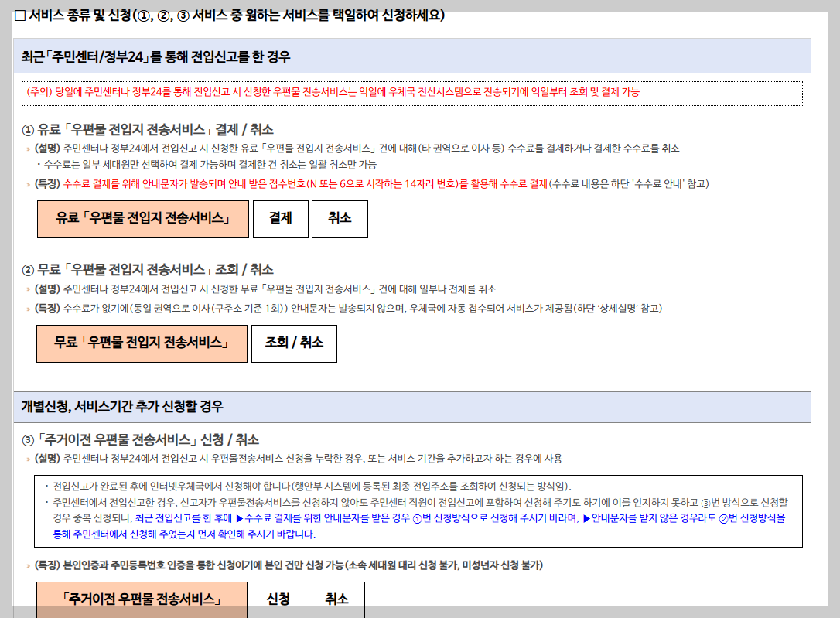Click the 유료 「우편물 전입지 전송서비스」 orange button
The height and width of the screenshot is (618, 840).
[142, 219]
